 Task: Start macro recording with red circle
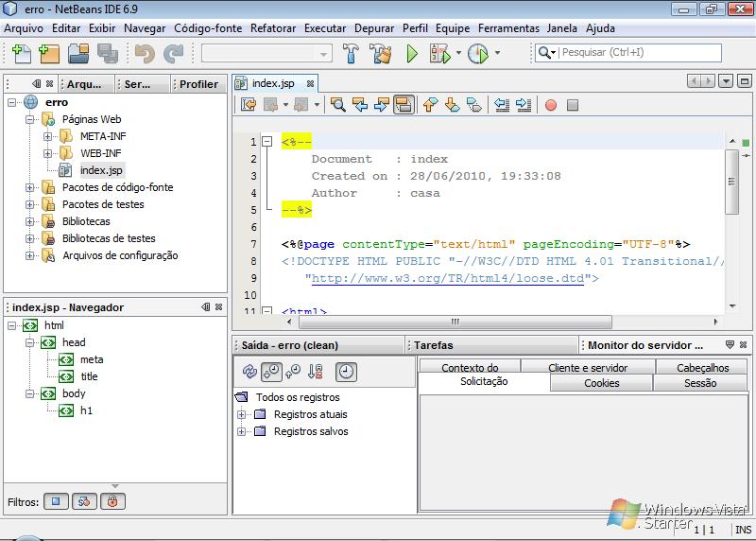click(551, 105)
